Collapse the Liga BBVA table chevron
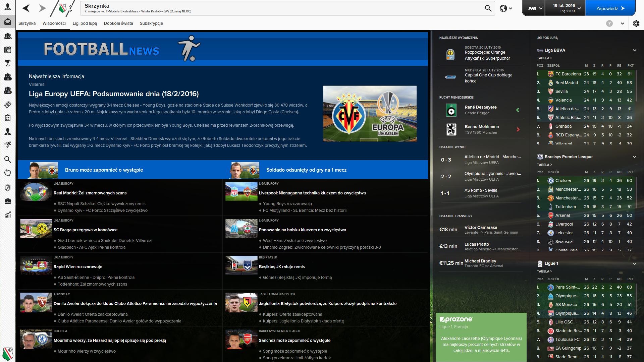Viewport: 644px width, 362px height. point(634,50)
